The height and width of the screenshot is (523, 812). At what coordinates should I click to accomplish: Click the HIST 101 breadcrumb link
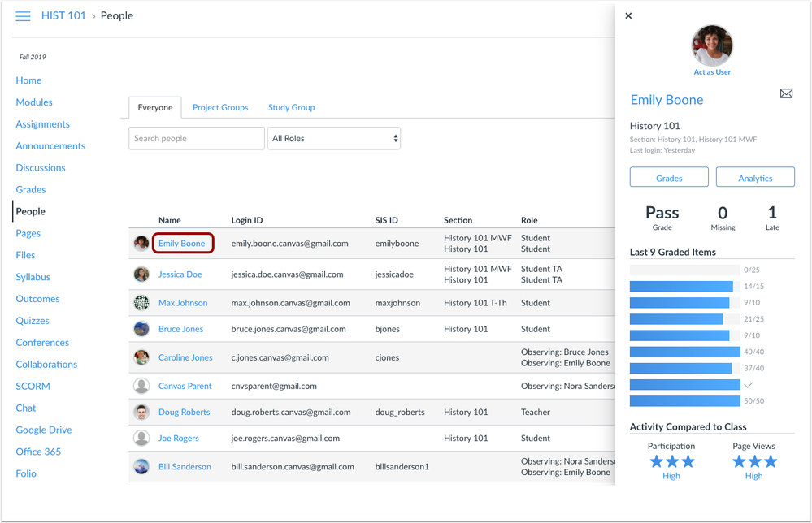coord(63,16)
